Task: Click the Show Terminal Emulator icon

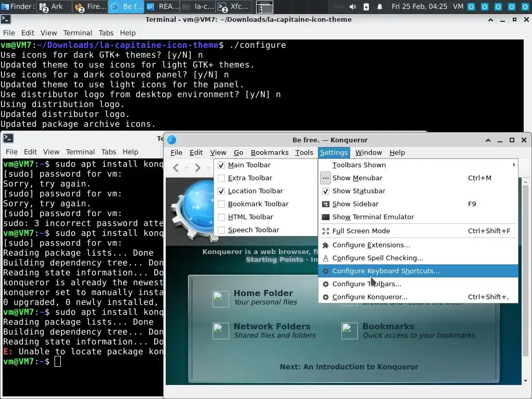Action: (x=325, y=217)
